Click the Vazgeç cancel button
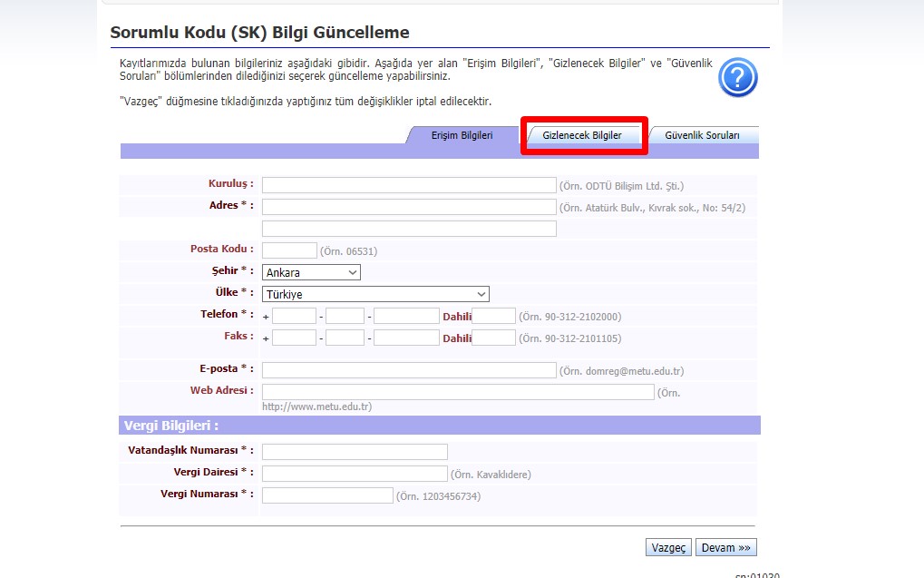The image size is (924, 578). 668,547
